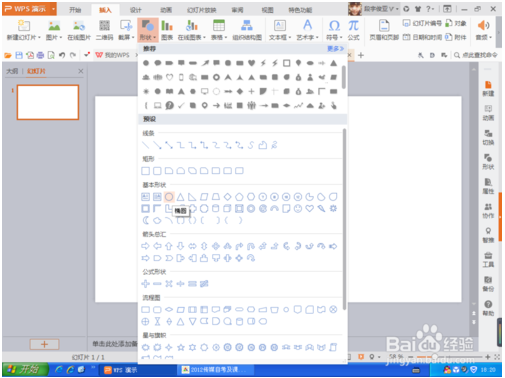Open 帮助 help in right sidebar
505x378 pixels.
pos(488,308)
